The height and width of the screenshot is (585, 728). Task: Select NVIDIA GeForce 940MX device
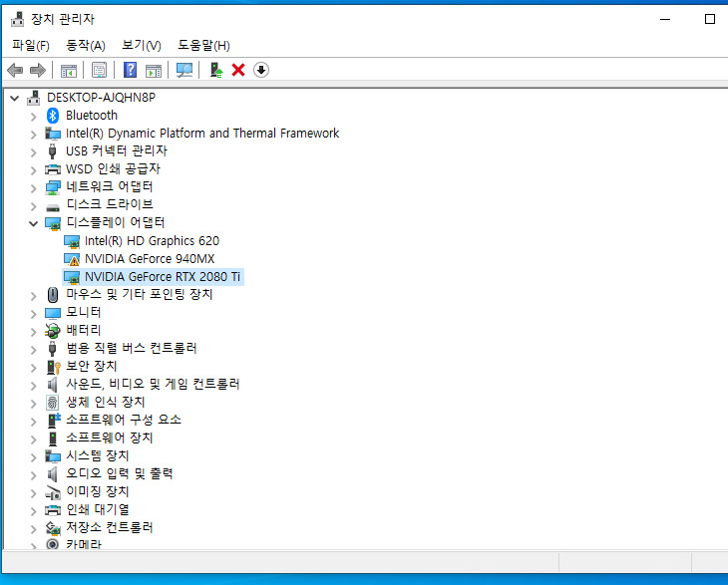coord(150,259)
